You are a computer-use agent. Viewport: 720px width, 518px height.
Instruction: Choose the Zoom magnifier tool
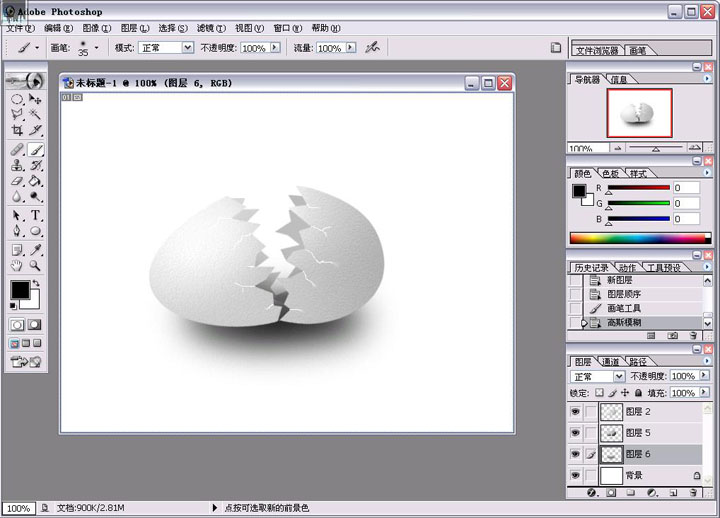[36, 266]
